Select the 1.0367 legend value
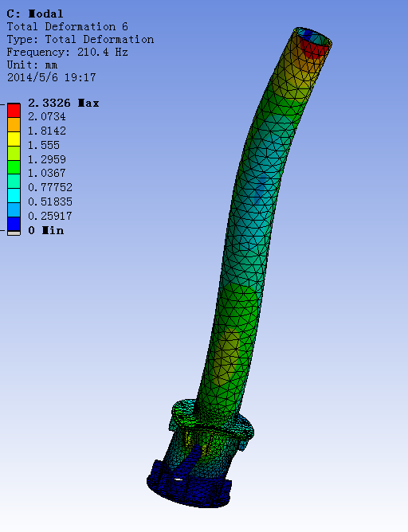Image resolution: width=408 pixels, height=532 pixels. point(47,174)
